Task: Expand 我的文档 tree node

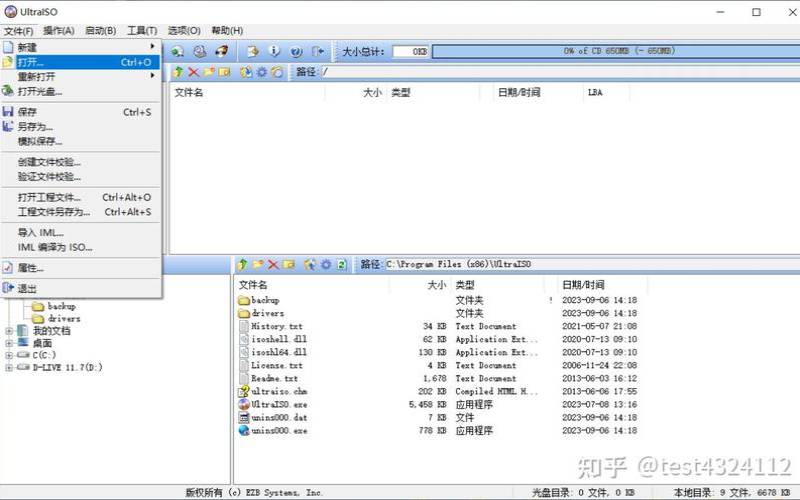Action: tap(9, 331)
